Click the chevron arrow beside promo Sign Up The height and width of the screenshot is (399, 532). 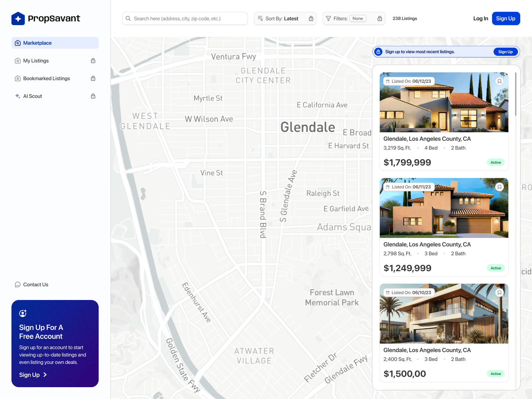click(45, 375)
